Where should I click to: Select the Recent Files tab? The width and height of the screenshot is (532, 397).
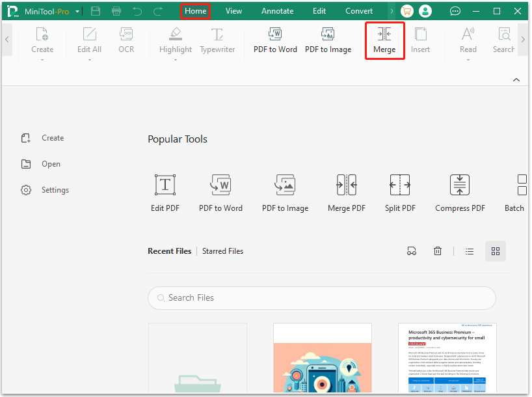coord(169,251)
